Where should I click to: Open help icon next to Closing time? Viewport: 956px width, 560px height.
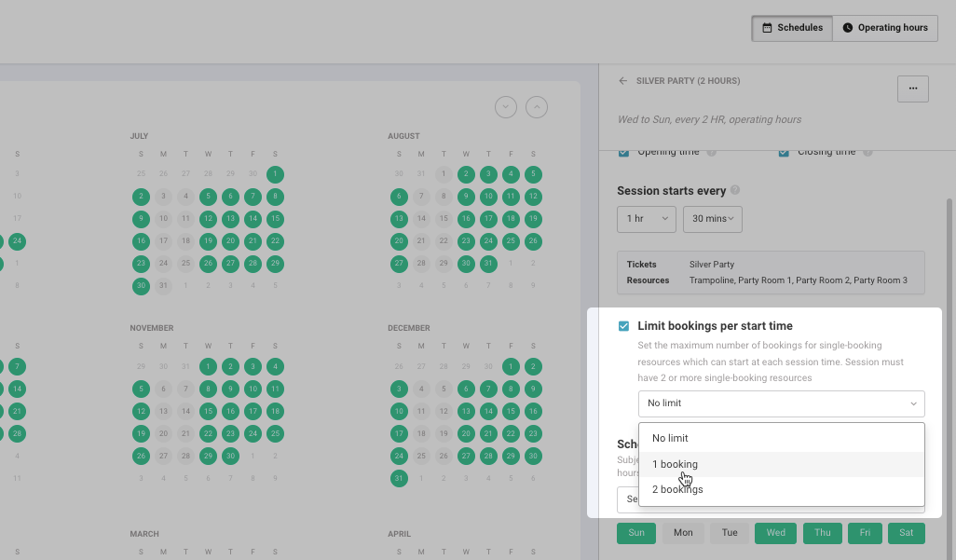pos(867,151)
